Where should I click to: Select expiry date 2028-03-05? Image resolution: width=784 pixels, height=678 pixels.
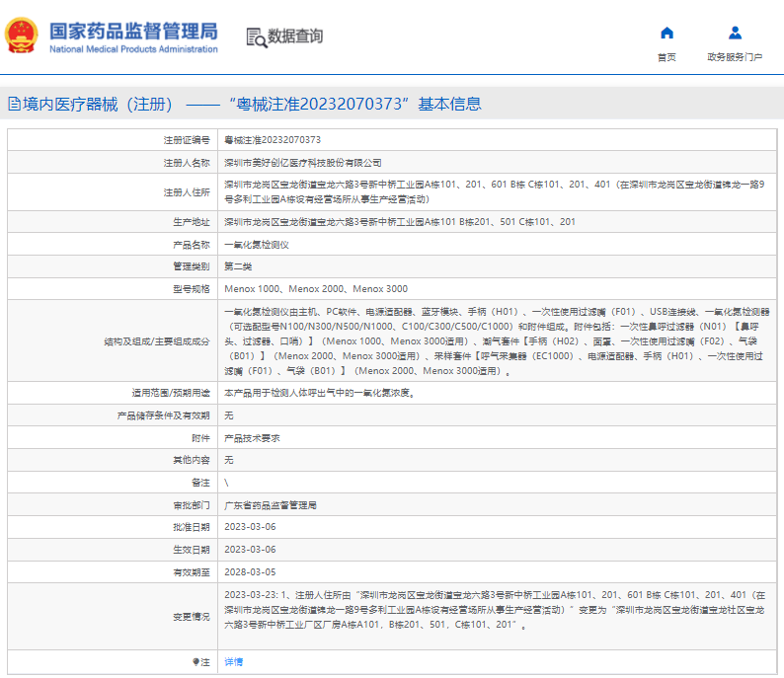click(250, 572)
